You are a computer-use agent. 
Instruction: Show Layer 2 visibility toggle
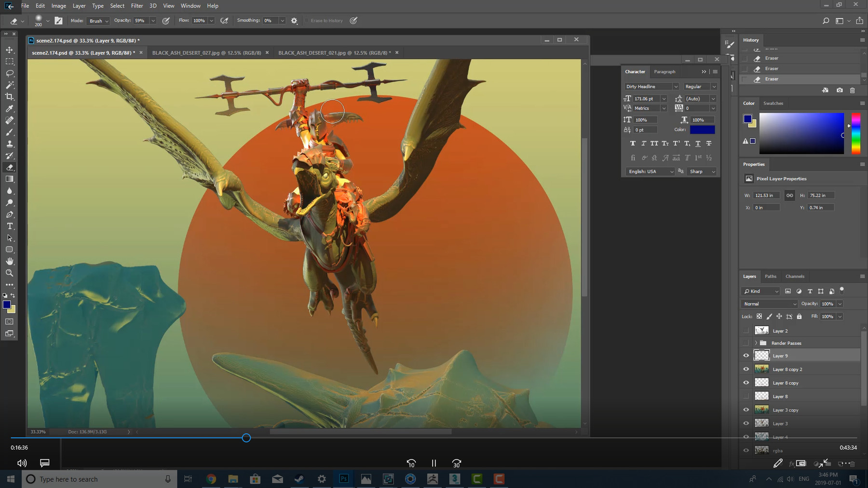click(746, 330)
